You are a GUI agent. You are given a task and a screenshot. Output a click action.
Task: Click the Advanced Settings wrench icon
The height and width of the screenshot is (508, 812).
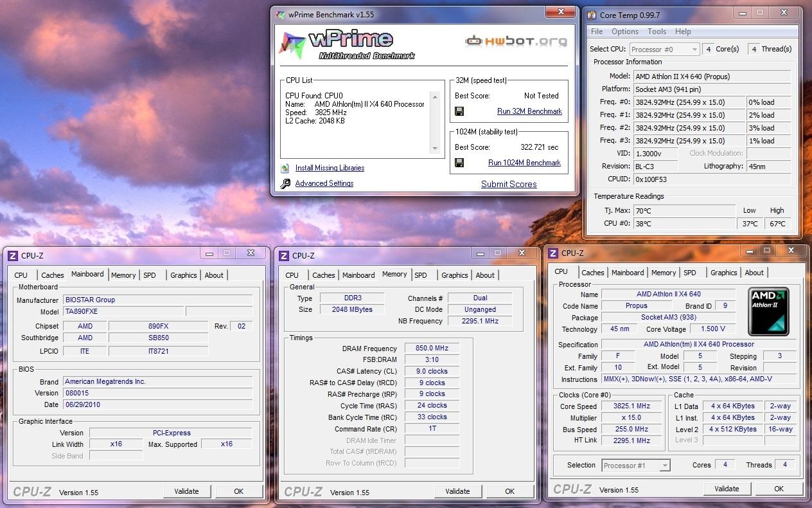click(285, 184)
